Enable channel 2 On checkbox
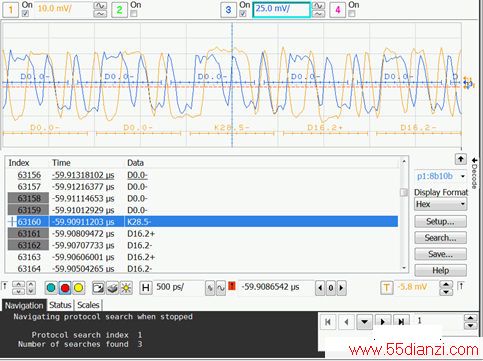Image resolution: width=483 pixels, height=361 pixels. (x=134, y=14)
